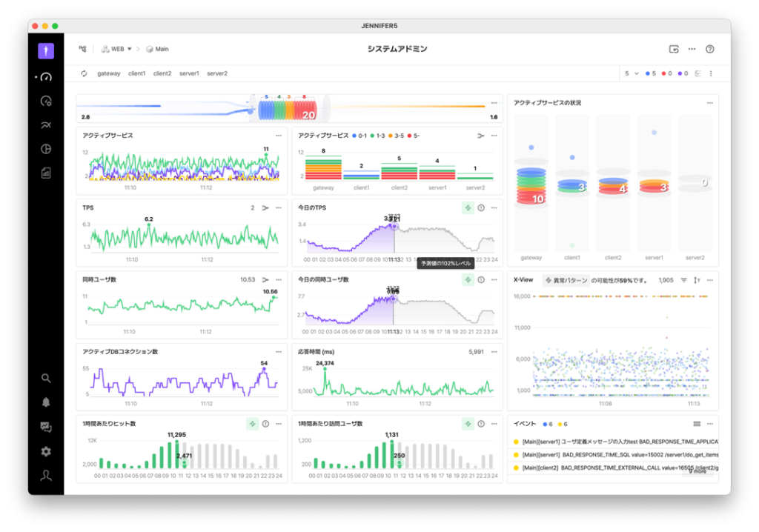Select the server1 instance tab

pyautogui.click(x=190, y=73)
